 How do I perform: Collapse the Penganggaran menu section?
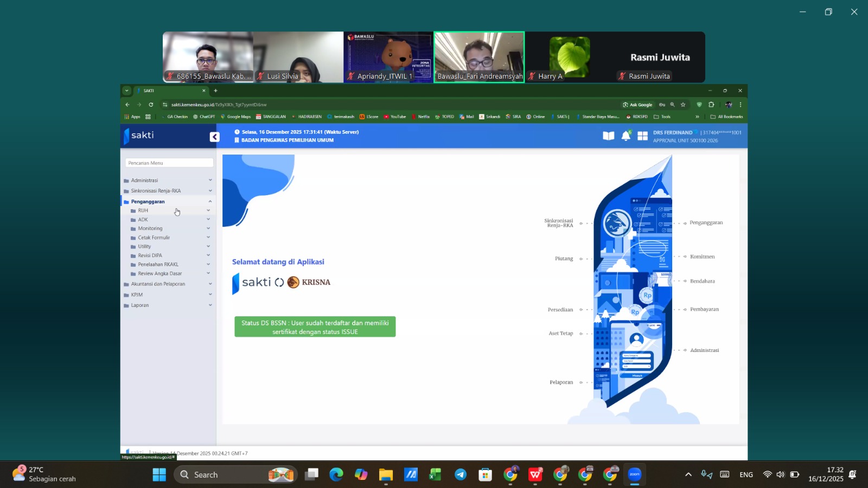pos(210,202)
